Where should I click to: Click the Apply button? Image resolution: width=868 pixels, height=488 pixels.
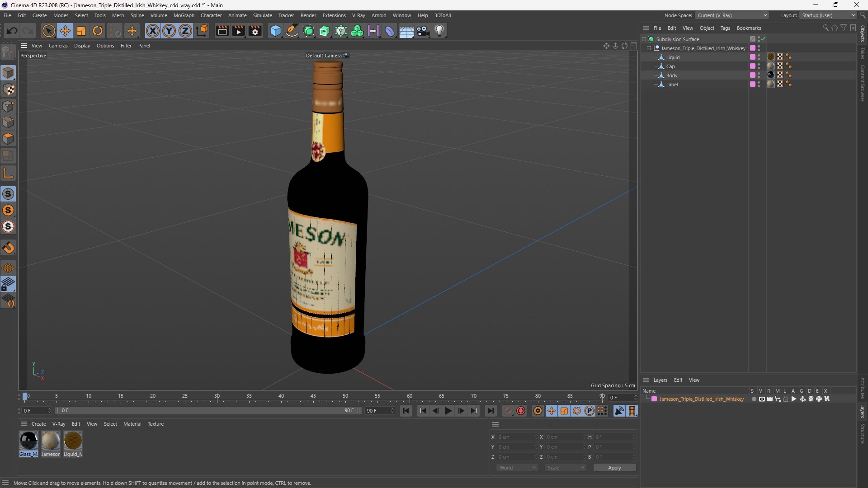pos(614,468)
